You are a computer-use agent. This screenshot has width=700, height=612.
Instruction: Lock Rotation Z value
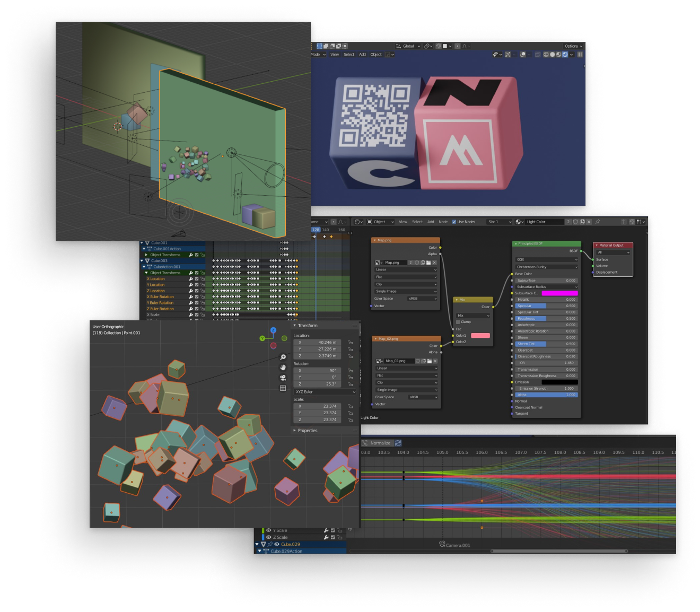(351, 384)
